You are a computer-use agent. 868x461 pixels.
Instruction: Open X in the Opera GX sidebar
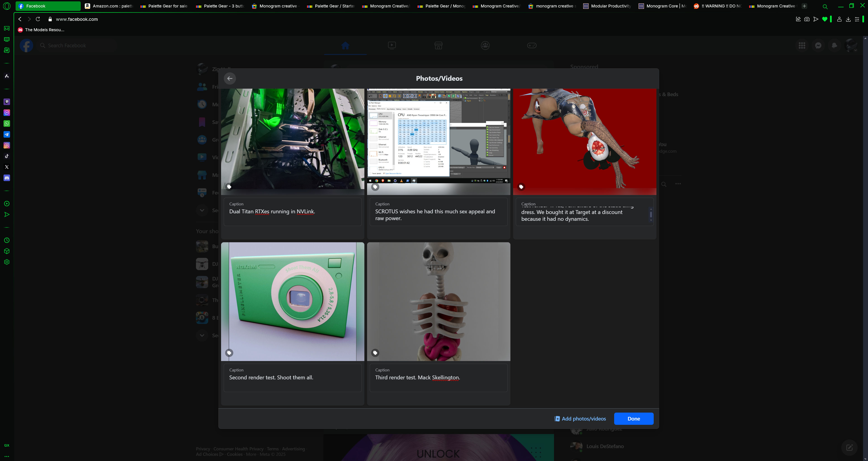7,167
